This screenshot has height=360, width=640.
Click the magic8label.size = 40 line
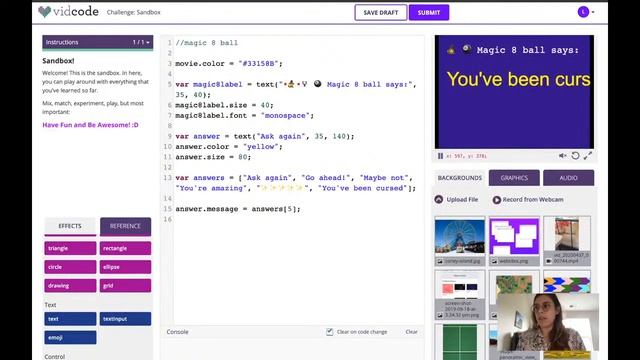224,105
